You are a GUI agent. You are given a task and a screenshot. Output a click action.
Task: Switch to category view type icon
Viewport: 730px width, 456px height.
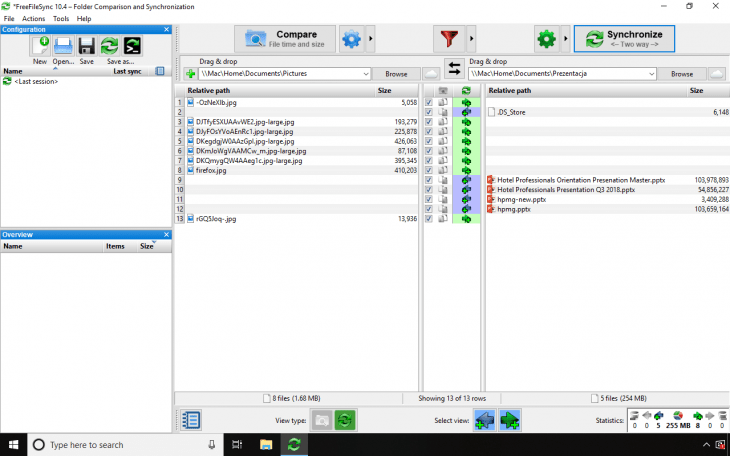click(x=322, y=421)
